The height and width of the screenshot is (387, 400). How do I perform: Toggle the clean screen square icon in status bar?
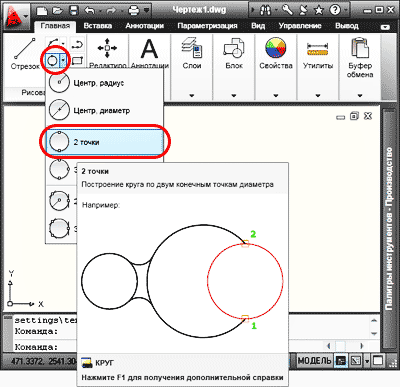[x=378, y=361]
